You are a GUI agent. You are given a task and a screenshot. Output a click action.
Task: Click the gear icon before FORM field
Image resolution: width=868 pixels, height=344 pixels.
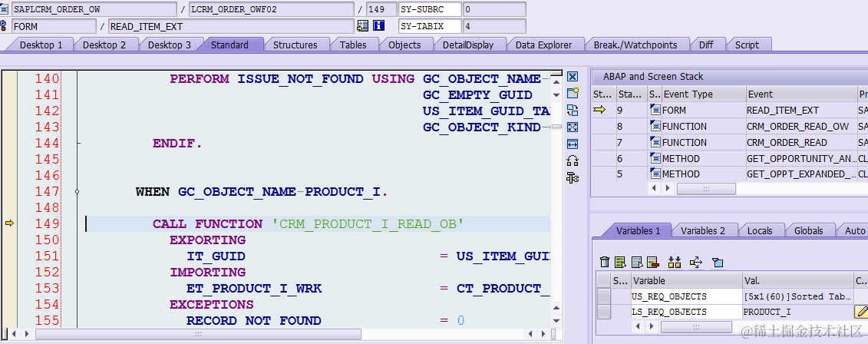pos(4,25)
